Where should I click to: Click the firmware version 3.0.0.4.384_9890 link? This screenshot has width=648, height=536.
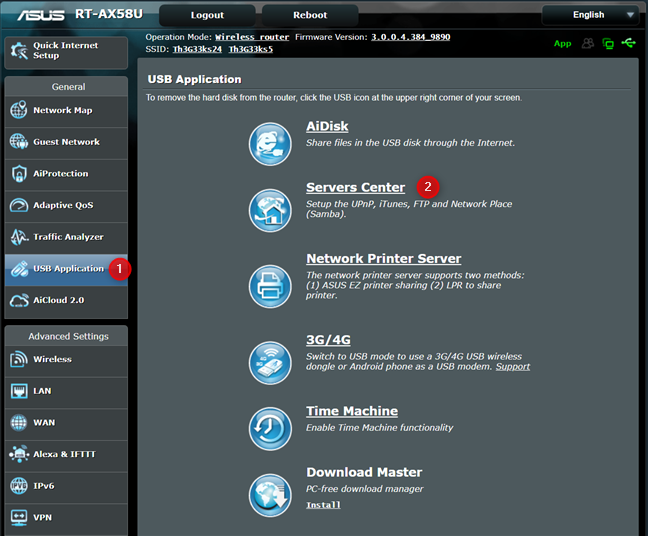(410, 37)
